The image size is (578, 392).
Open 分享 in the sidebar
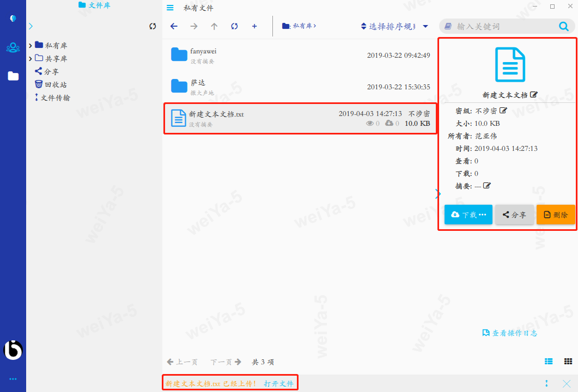(46, 71)
